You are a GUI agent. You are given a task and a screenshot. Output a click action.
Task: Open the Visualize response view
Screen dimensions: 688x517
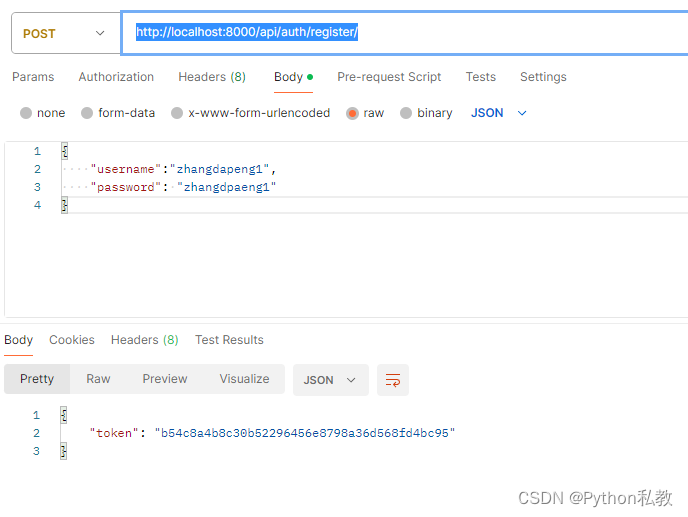(x=244, y=379)
